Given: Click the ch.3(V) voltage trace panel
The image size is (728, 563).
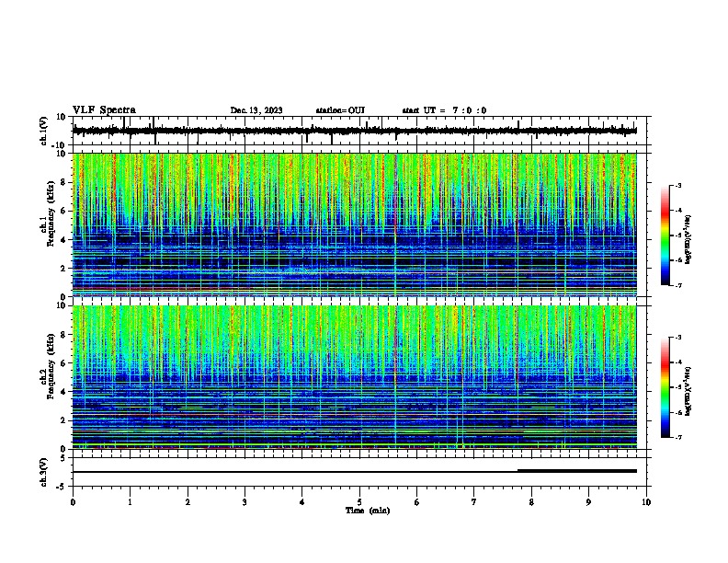Looking at the screenshot, I should (x=358, y=472).
